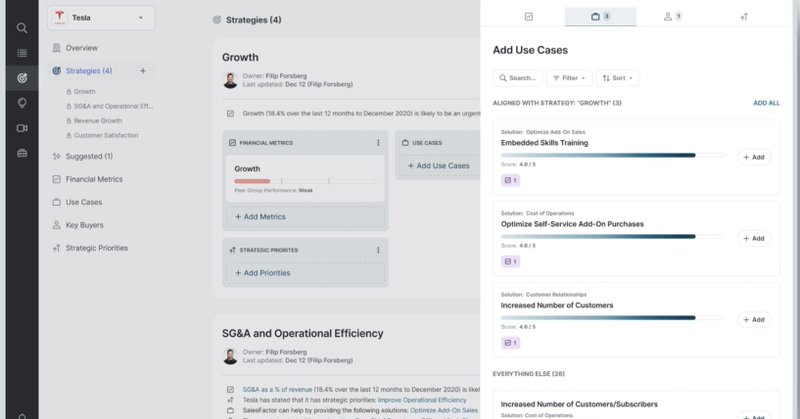The height and width of the screenshot is (419, 800).
Task: Switch to the strategic priorities panel tab
Action: pos(744,17)
